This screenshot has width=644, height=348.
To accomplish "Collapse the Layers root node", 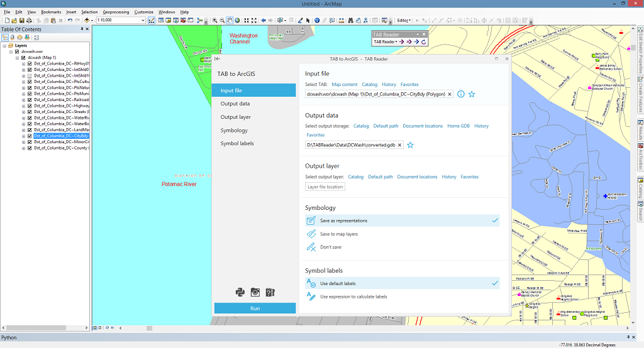I will [x=4, y=46].
